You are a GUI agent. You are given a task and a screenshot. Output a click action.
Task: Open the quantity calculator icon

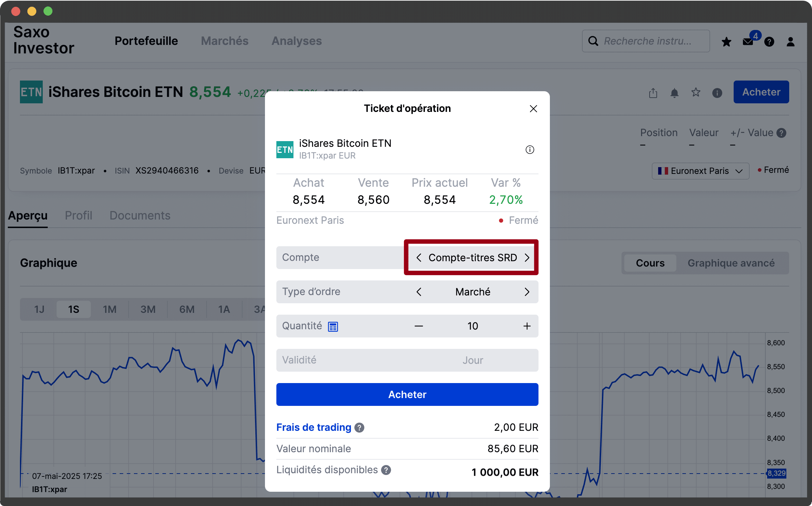[x=333, y=326]
